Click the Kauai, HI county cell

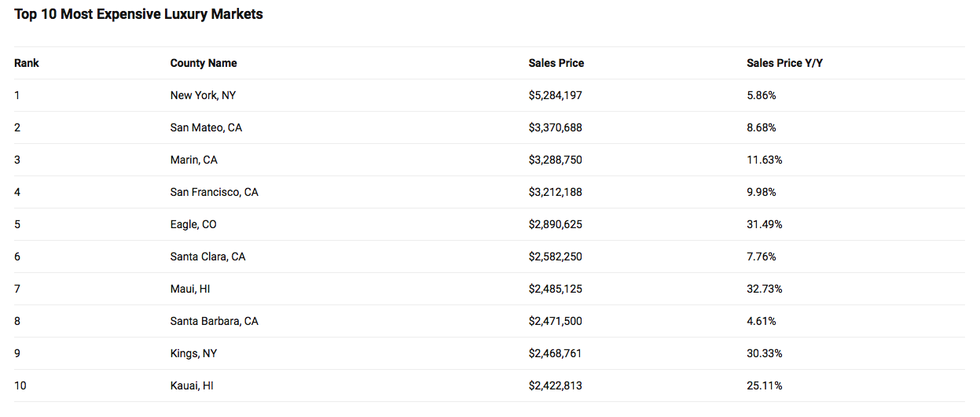click(x=192, y=386)
